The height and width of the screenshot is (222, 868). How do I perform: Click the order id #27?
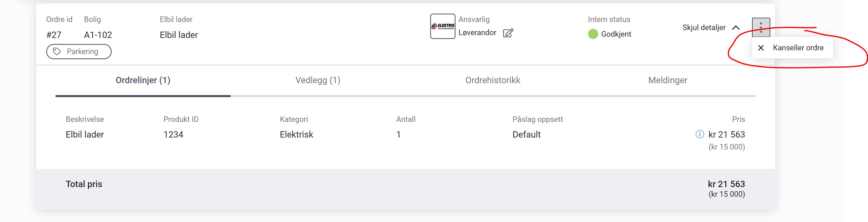click(54, 35)
